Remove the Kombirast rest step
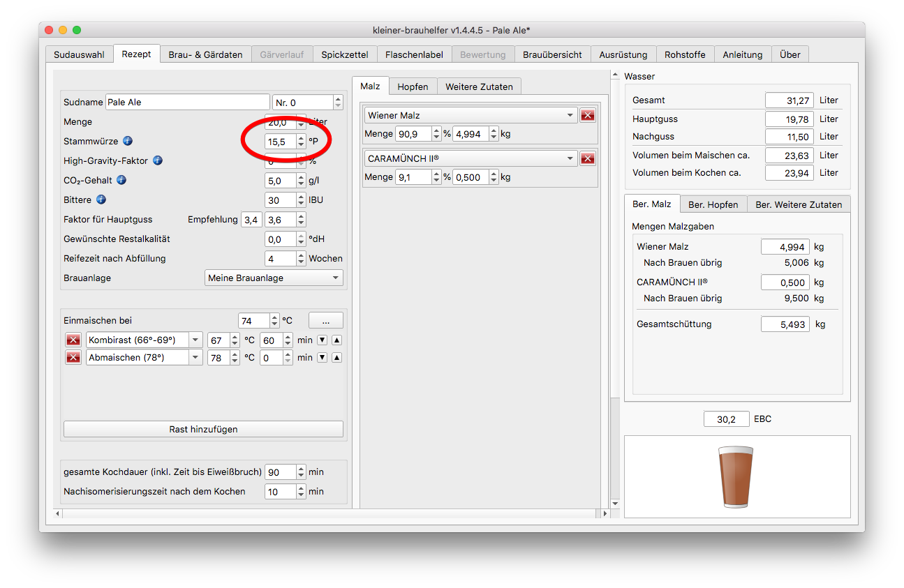Screen dimensions: 904x588 [x=73, y=340]
